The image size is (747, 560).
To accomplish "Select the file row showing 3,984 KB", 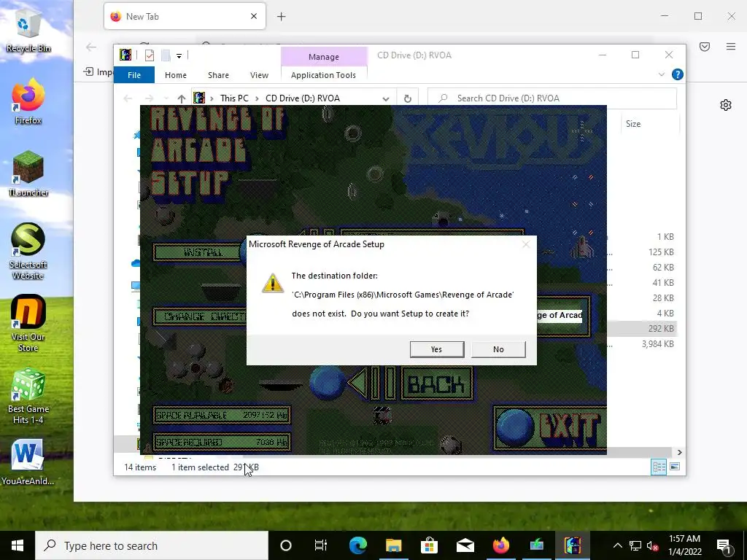I will [643, 344].
